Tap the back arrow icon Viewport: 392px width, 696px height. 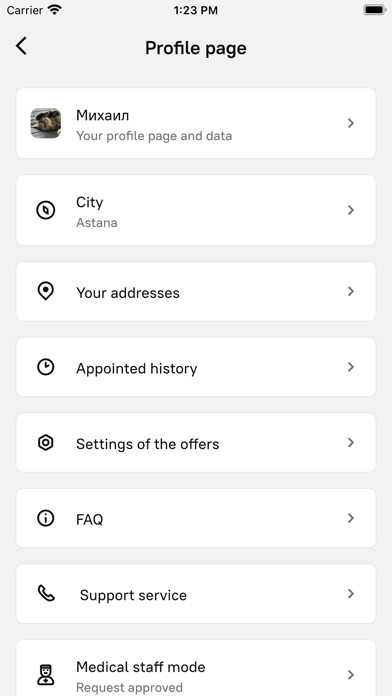[x=21, y=46]
